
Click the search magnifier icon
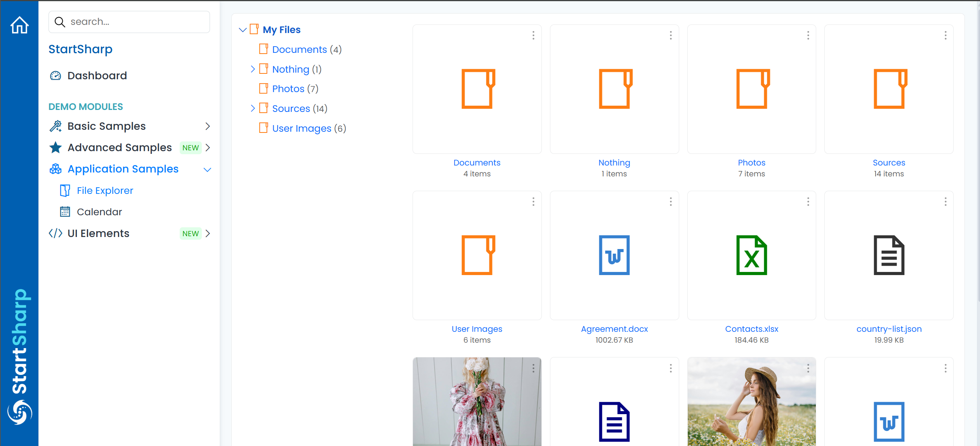(60, 22)
